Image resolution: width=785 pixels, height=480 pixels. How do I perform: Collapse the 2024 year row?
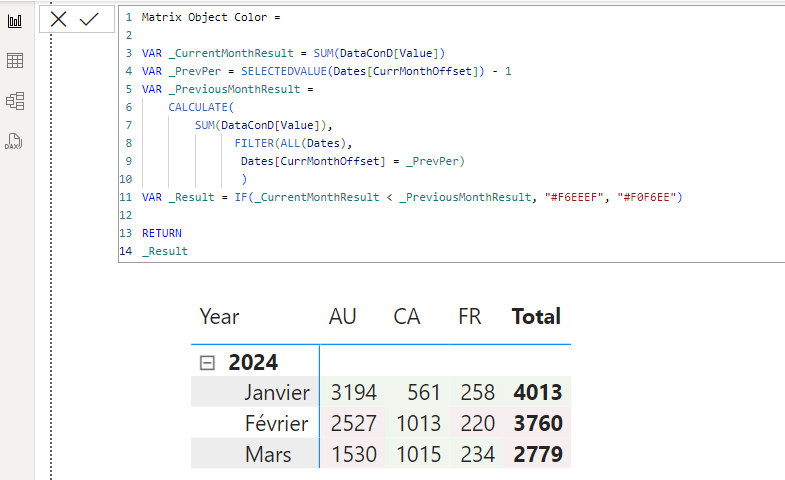[207, 362]
